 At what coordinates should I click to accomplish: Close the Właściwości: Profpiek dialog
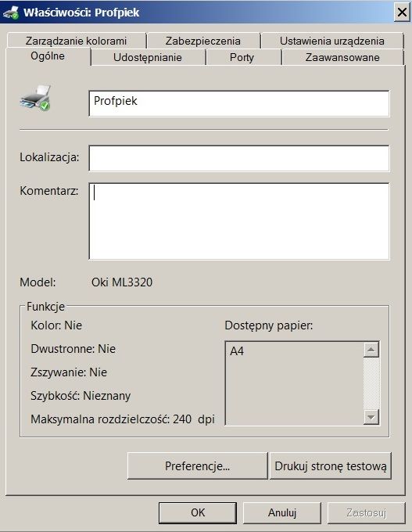point(402,13)
